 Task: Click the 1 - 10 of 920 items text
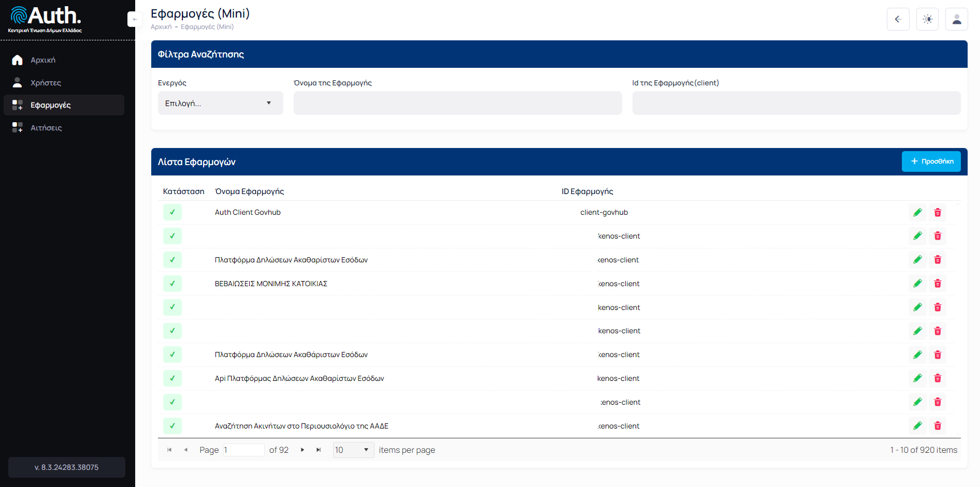(x=924, y=450)
